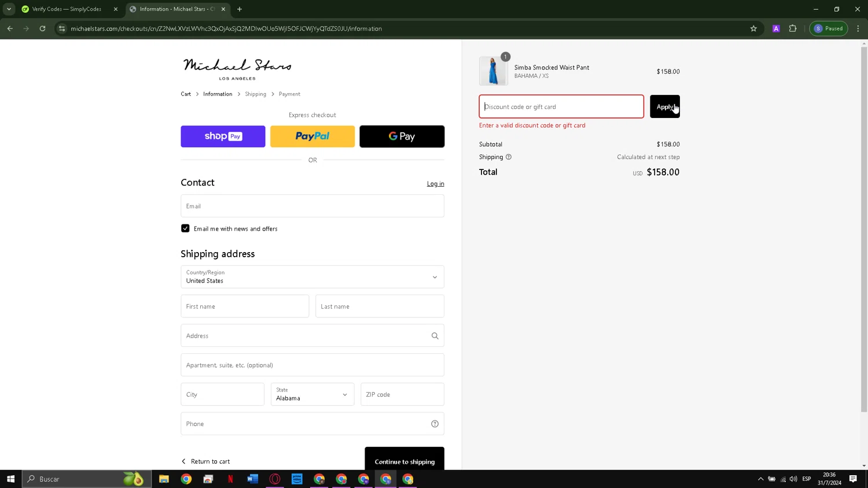Screen dimensions: 868x488
Task: Focus the Email input field
Action: click(312, 206)
